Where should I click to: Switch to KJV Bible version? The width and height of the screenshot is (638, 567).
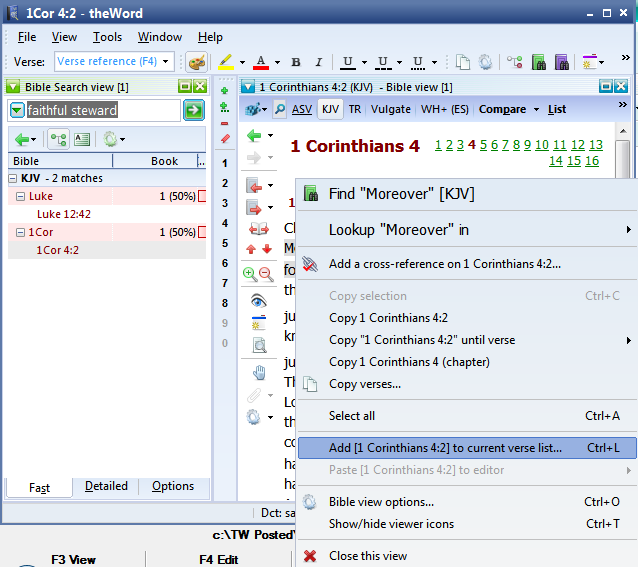pyautogui.click(x=330, y=109)
